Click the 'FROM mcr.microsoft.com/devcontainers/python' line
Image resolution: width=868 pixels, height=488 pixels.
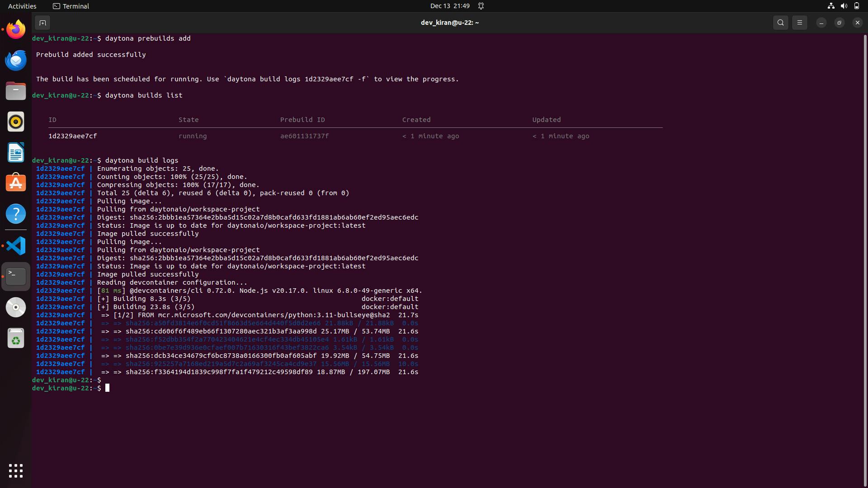(x=259, y=315)
